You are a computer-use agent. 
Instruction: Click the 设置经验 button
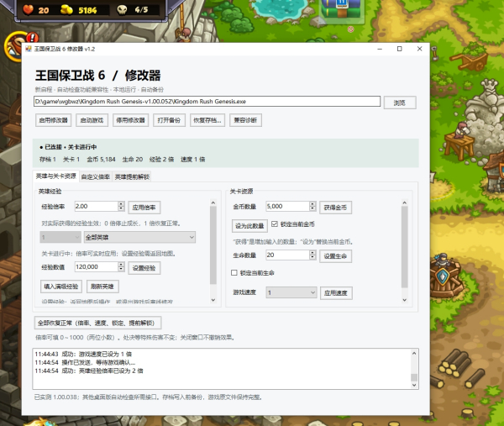click(x=144, y=268)
